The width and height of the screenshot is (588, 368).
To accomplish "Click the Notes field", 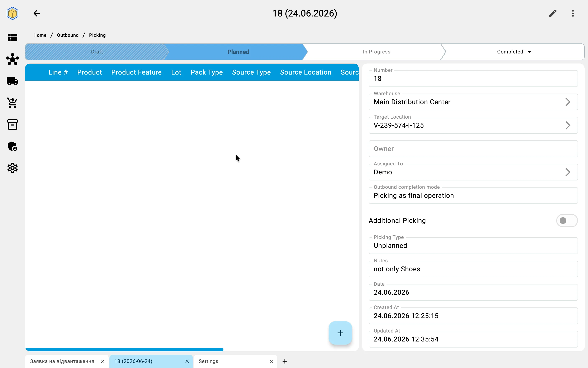I will [x=473, y=269].
